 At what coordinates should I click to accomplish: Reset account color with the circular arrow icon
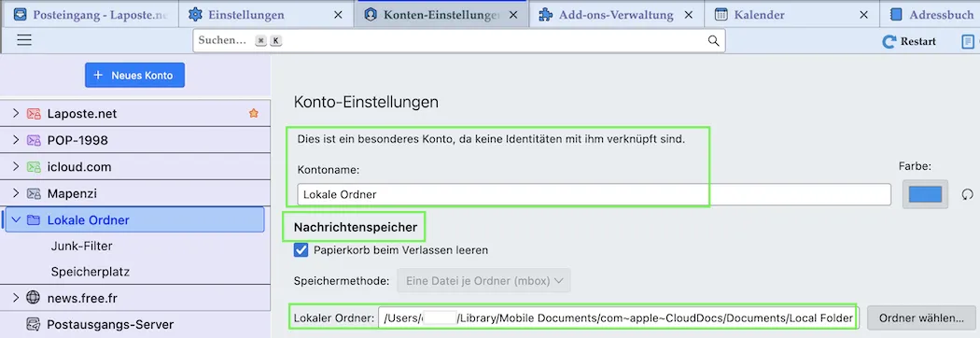coord(968,194)
